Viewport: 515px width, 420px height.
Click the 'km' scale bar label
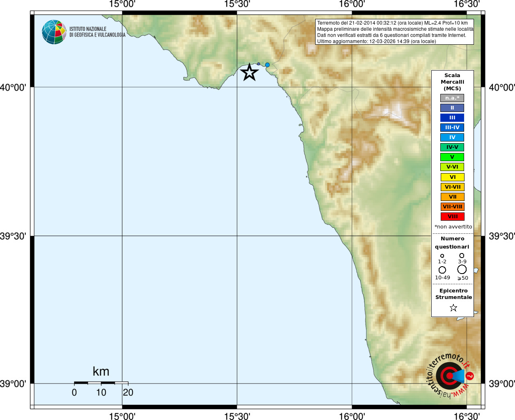(101, 372)
